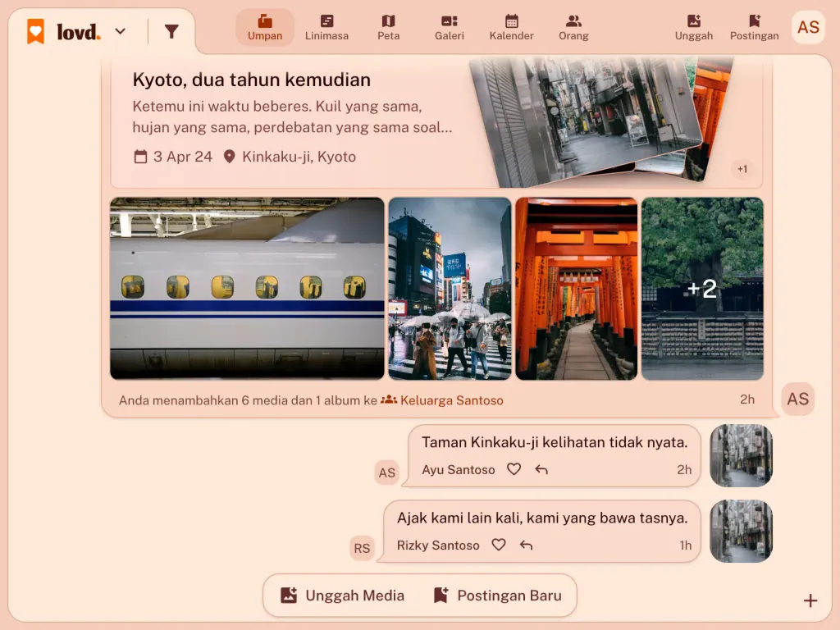
Task: Click the AS avatar on Ayu's comment
Action: 387,472
